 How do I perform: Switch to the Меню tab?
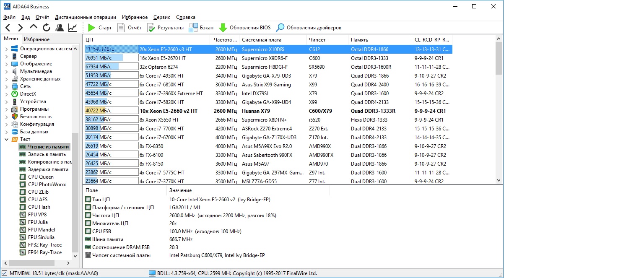[11, 39]
